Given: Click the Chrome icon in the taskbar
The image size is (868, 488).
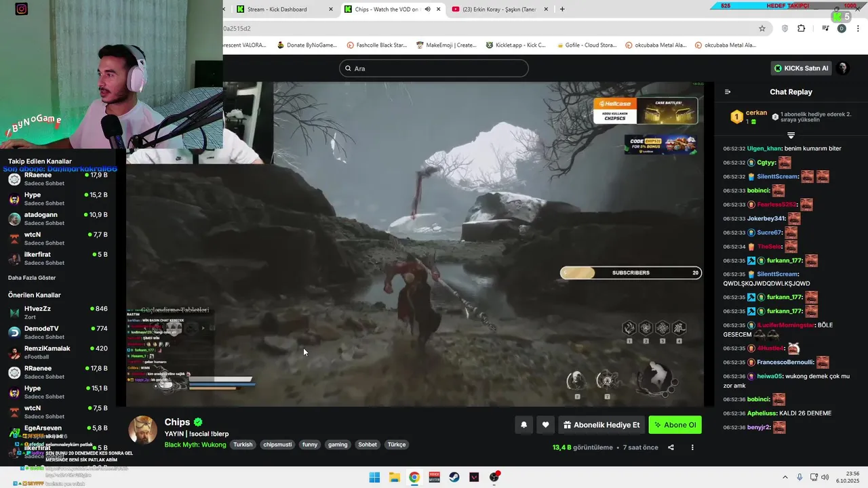Looking at the screenshot, I should pos(414,477).
